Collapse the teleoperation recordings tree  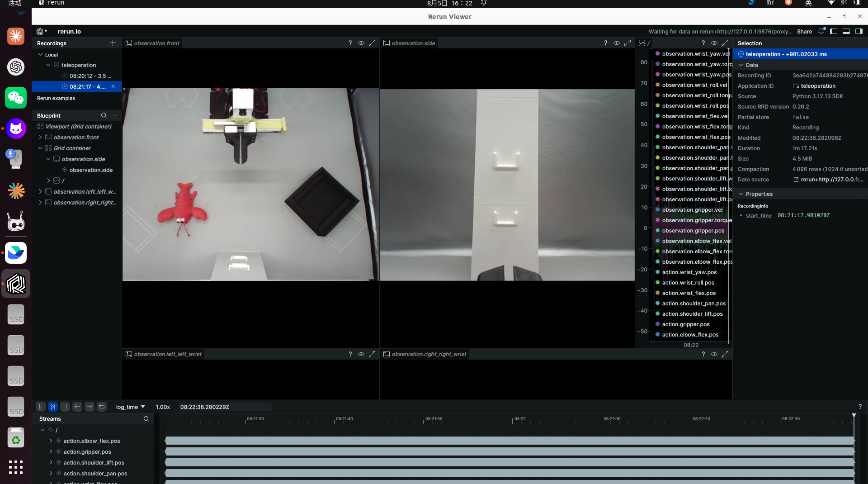point(48,65)
